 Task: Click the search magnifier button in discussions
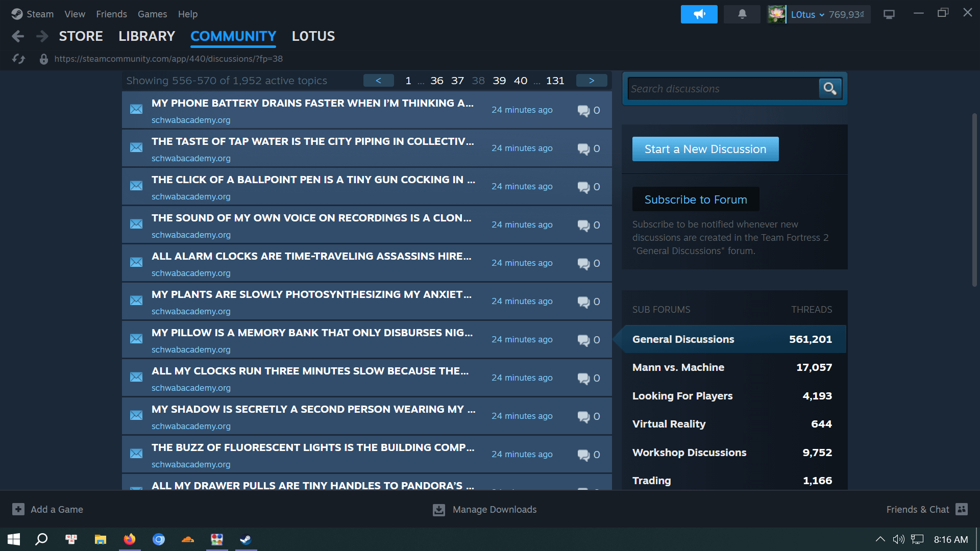tap(830, 89)
